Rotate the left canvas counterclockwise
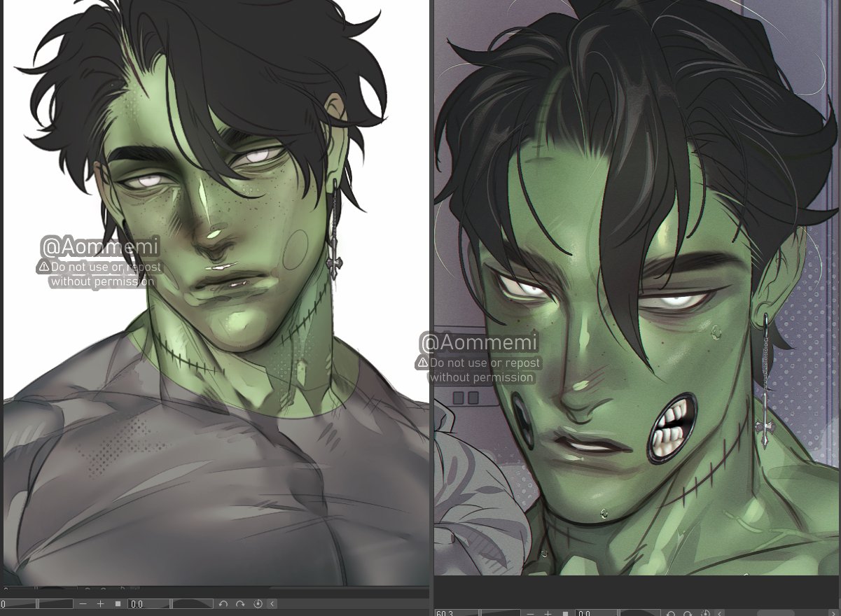The height and width of the screenshot is (616, 841). [223, 603]
